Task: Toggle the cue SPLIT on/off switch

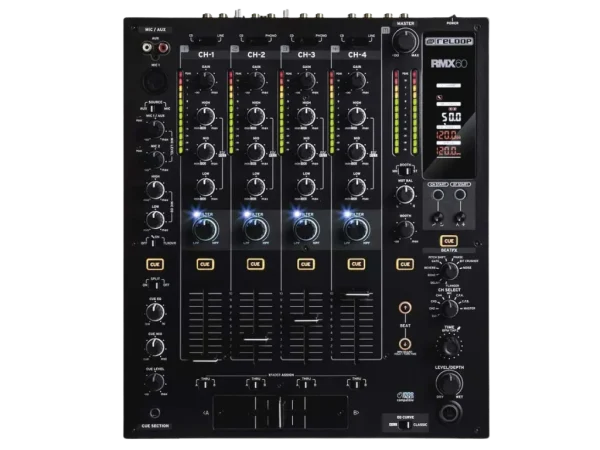Action: (x=156, y=285)
